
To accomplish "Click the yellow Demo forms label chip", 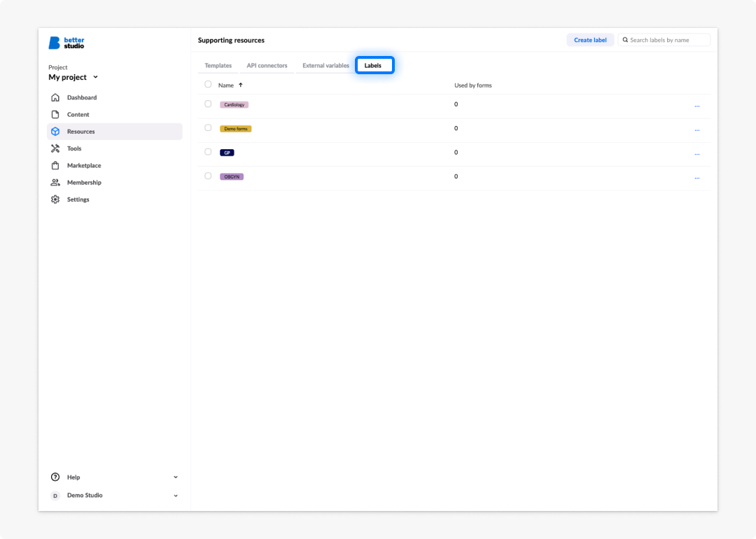I will point(236,129).
